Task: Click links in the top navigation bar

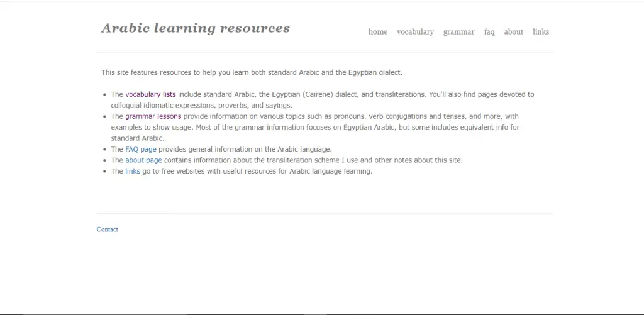Action: click(540, 32)
